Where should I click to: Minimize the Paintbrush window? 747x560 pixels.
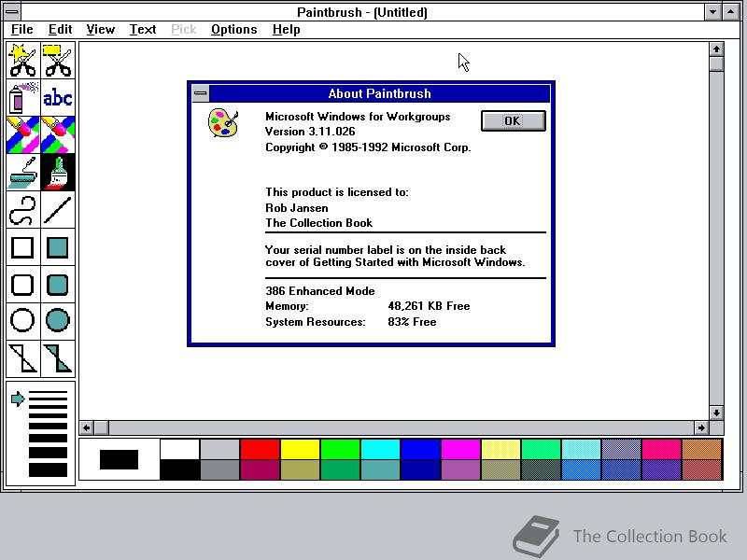point(712,12)
